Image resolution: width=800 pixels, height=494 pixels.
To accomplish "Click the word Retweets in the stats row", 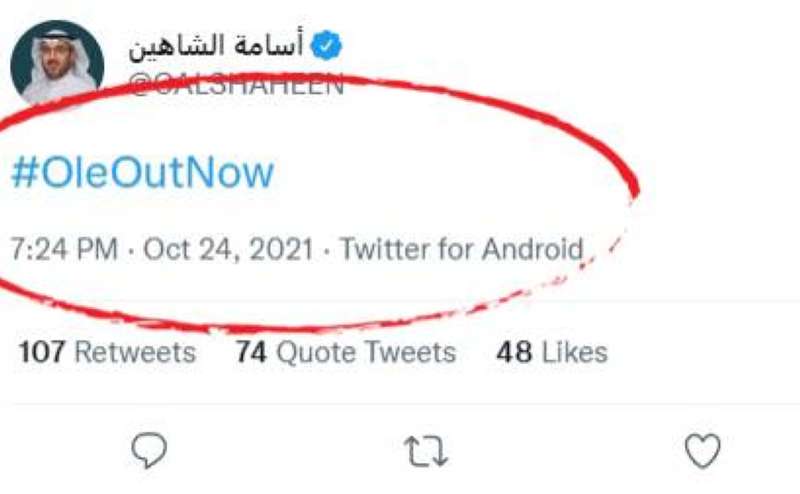I will [135, 352].
